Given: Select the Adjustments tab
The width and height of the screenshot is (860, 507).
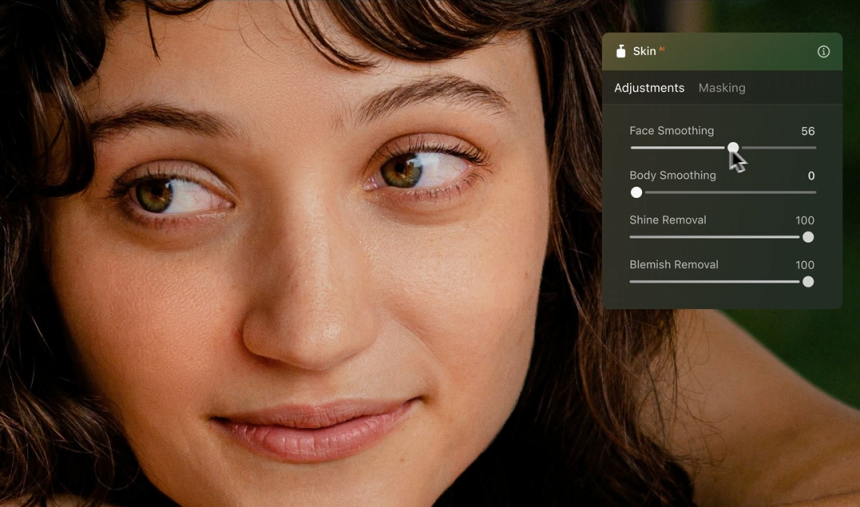Looking at the screenshot, I should pyautogui.click(x=649, y=88).
